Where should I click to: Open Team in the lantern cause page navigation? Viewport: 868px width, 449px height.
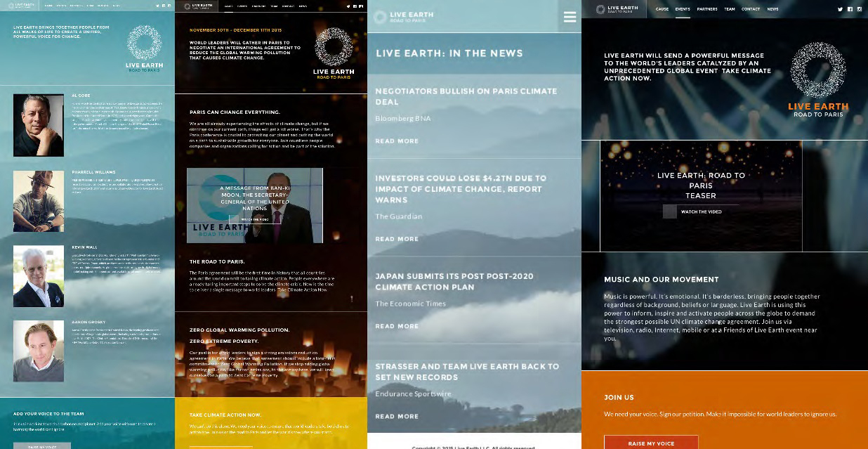274,6
